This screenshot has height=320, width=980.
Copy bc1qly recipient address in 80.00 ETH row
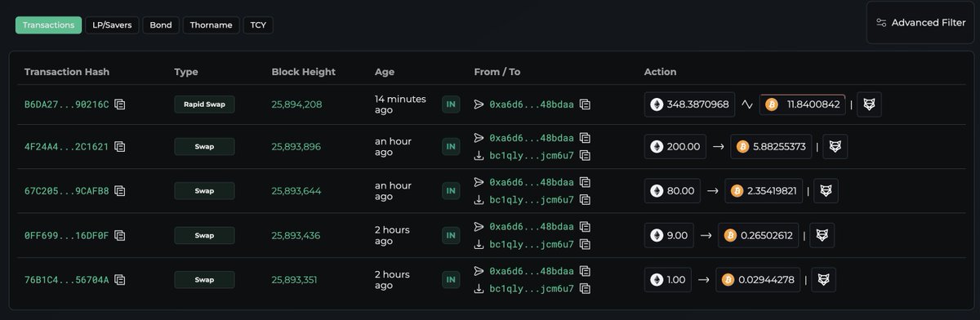click(586, 199)
